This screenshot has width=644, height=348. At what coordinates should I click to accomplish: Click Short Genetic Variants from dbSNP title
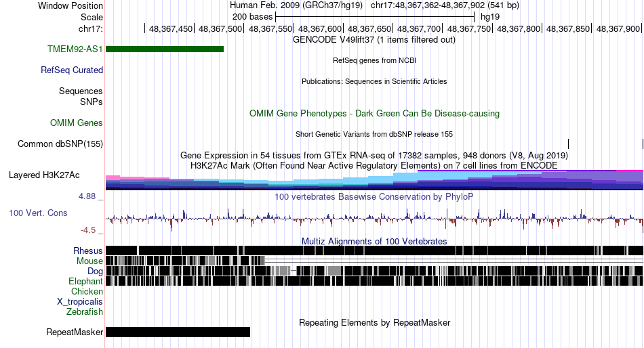(374, 134)
